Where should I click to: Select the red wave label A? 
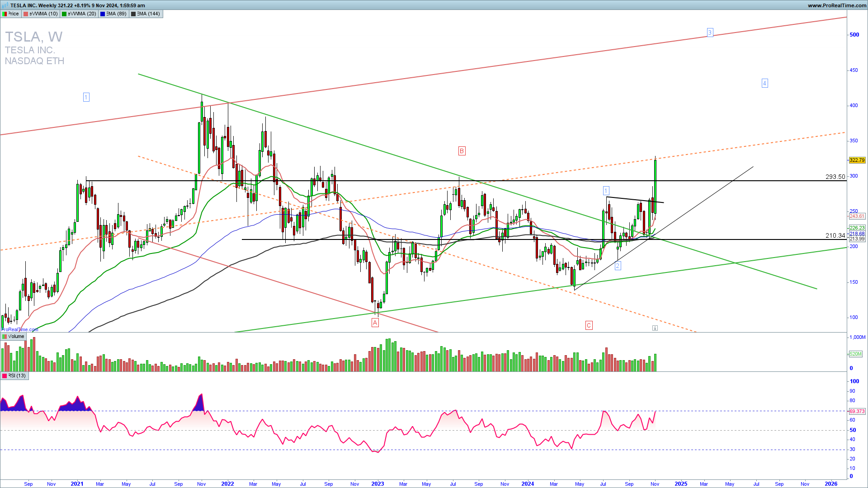coord(375,323)
